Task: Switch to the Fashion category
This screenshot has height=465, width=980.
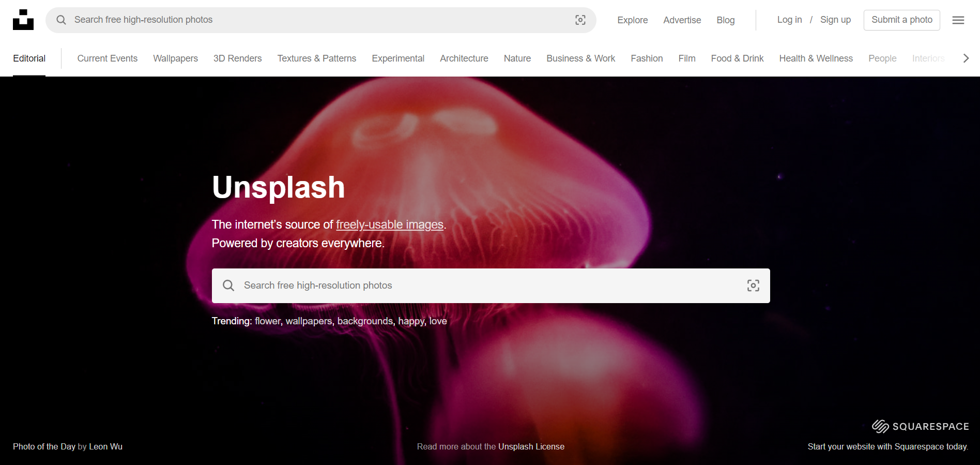Action: [647, 58]
